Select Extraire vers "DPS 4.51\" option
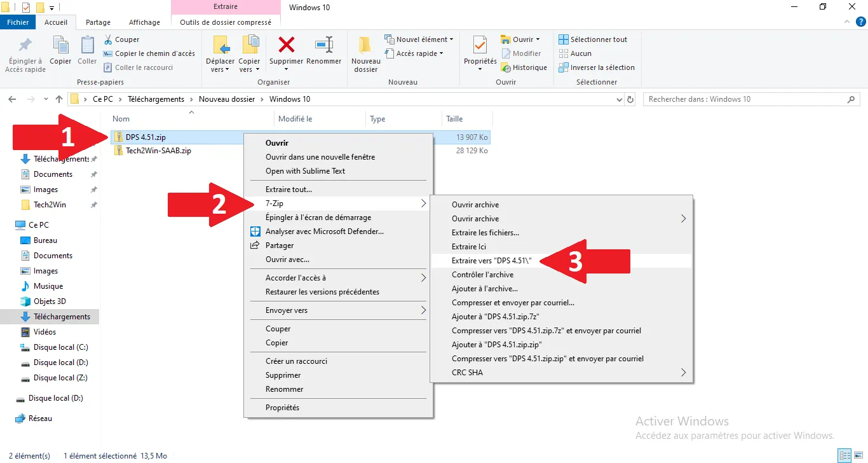 pos(491,261)
